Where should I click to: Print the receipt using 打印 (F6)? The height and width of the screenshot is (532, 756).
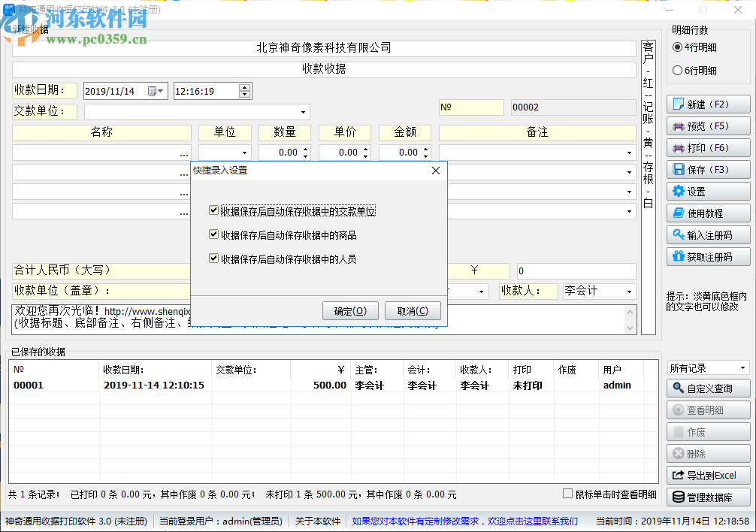(x=709, y=147)
